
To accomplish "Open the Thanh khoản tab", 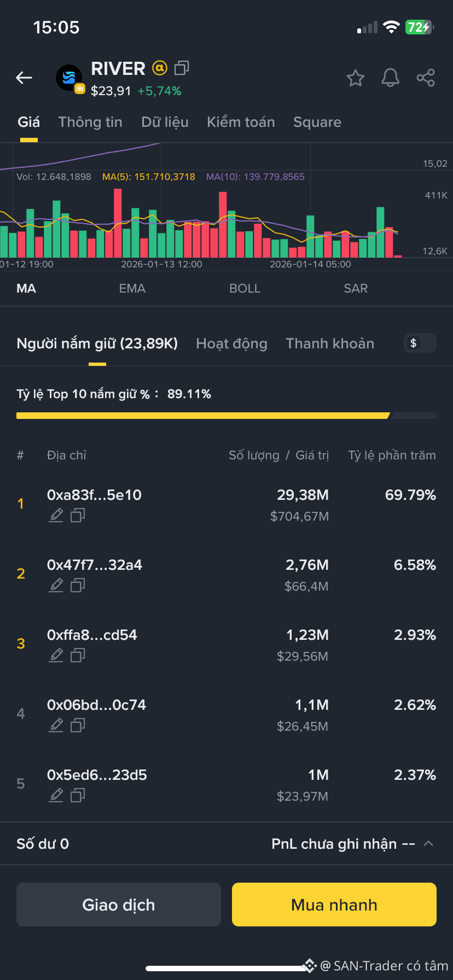I will point(330,343).
